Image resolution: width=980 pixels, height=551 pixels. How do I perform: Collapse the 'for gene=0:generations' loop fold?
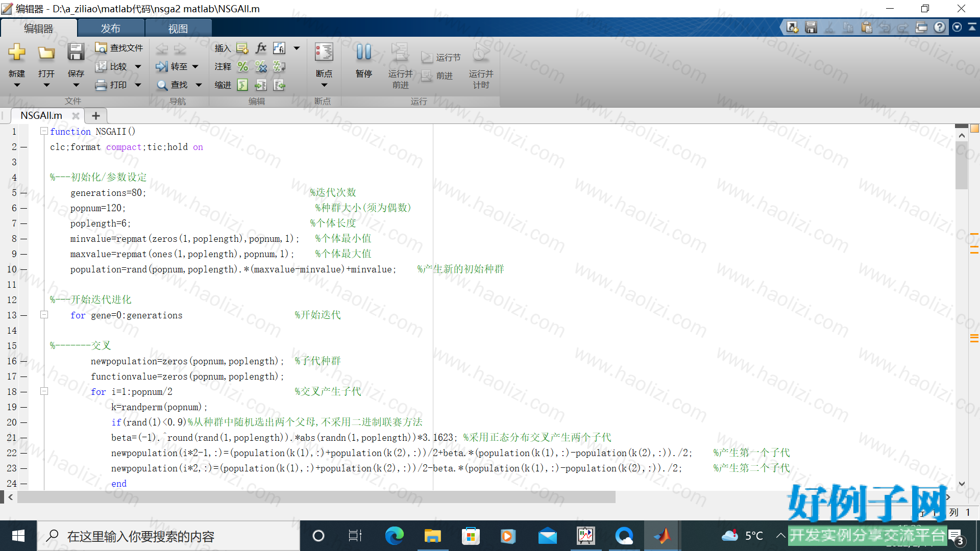point(44,315)
